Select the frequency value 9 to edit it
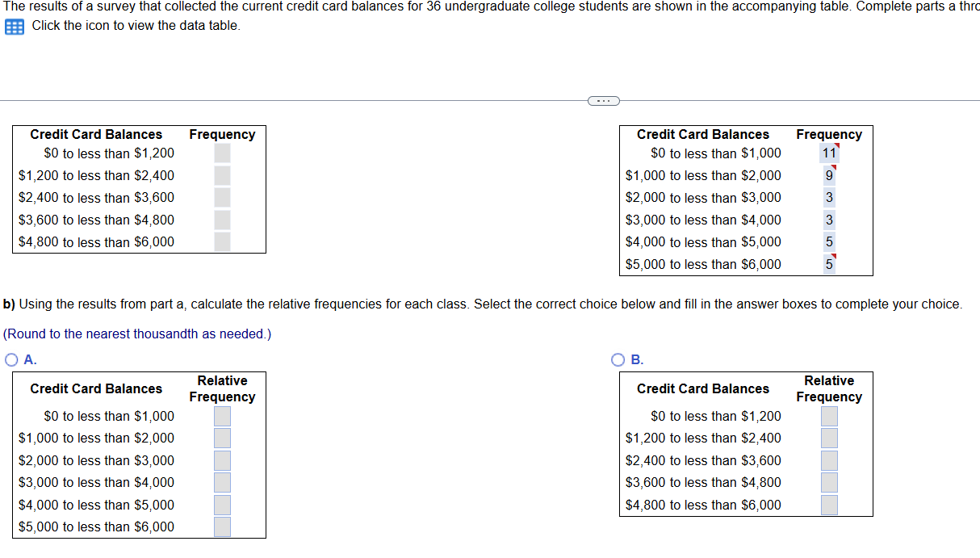This screenshot has height=558, width=980. coord(829,175)
